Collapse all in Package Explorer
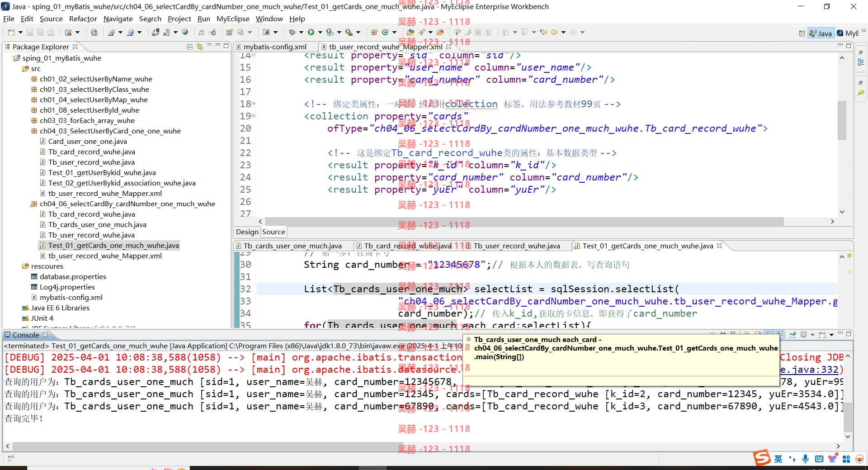The width and height of the screenshot is (868, 470). (x=189, y=47)
